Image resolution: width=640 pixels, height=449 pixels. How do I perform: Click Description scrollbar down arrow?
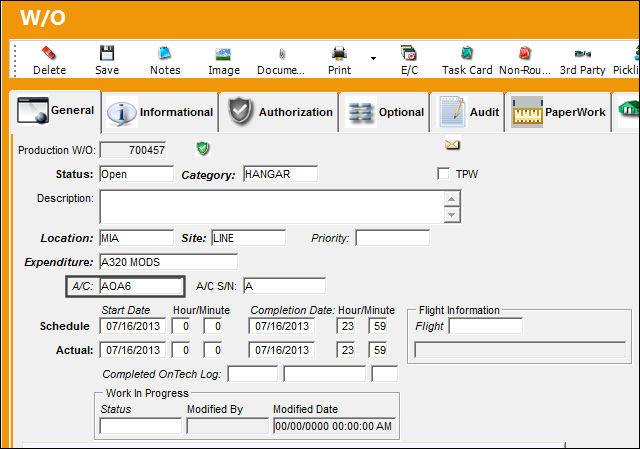tap(451, 214)
